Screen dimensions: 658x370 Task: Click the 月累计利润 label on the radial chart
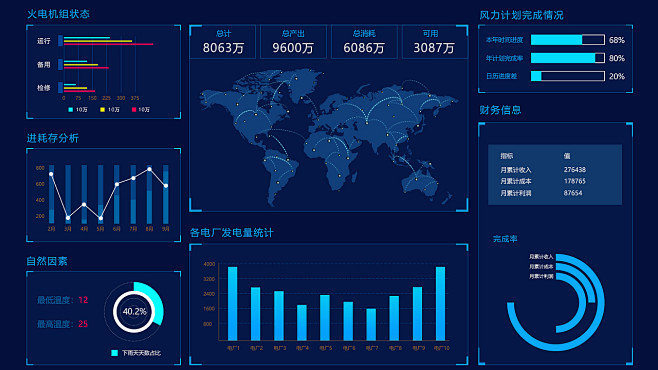[541, 276]
